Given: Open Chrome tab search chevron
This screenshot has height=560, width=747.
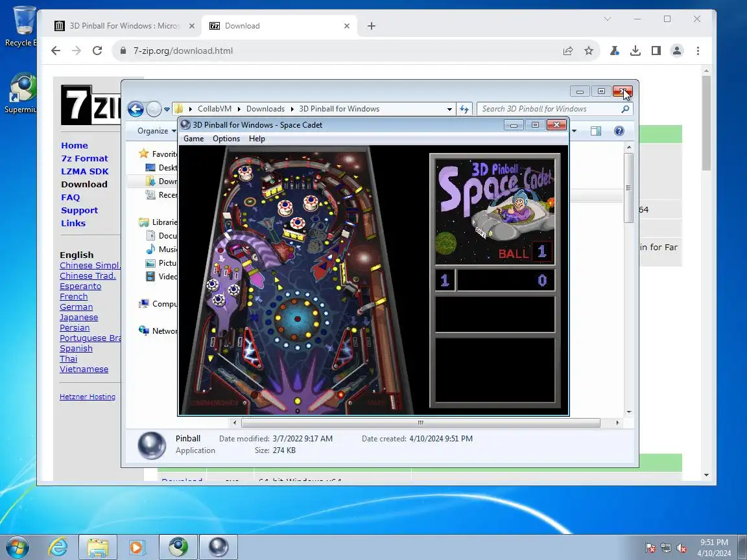Looking at the screenshot, I should (x=608, y=19).
